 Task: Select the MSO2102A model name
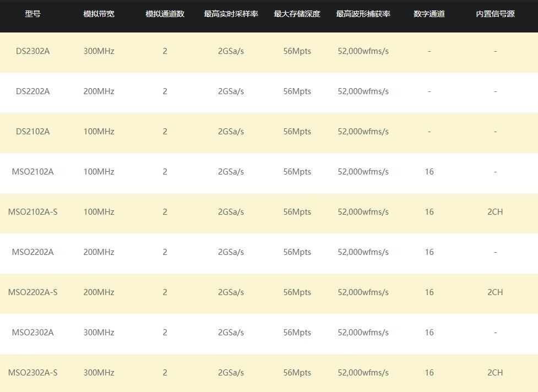(32, 172)
